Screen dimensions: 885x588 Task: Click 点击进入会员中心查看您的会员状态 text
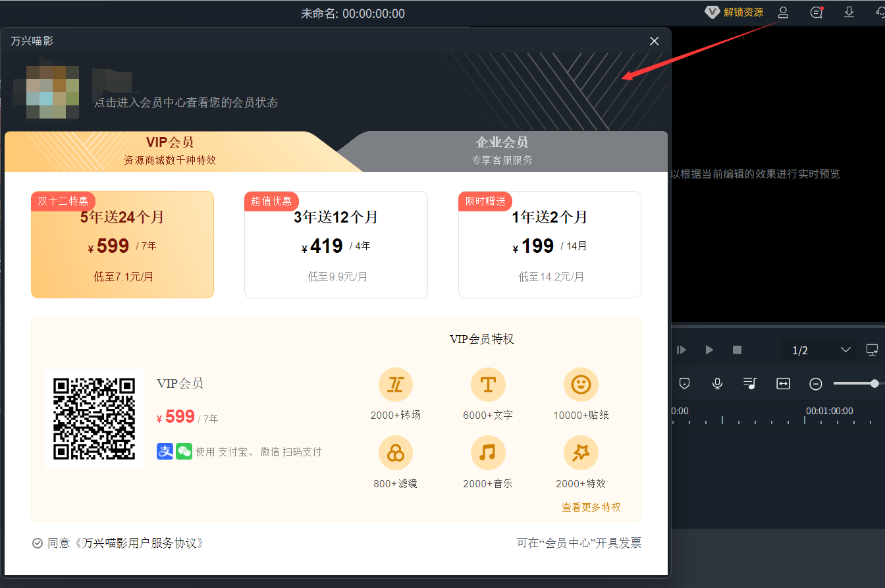(186, 102)
